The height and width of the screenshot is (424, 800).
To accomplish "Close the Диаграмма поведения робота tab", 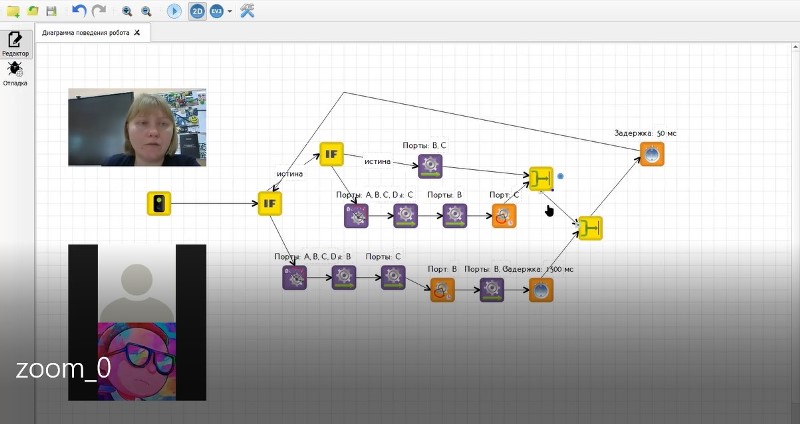I will 136,33.
